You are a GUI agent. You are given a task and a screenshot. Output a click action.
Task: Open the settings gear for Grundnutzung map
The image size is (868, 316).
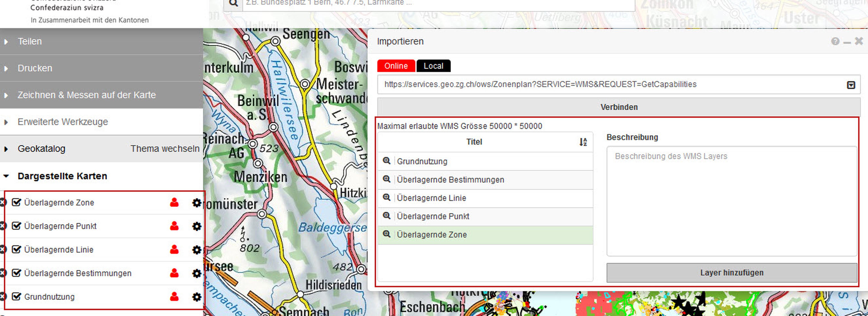click(196, 297)
